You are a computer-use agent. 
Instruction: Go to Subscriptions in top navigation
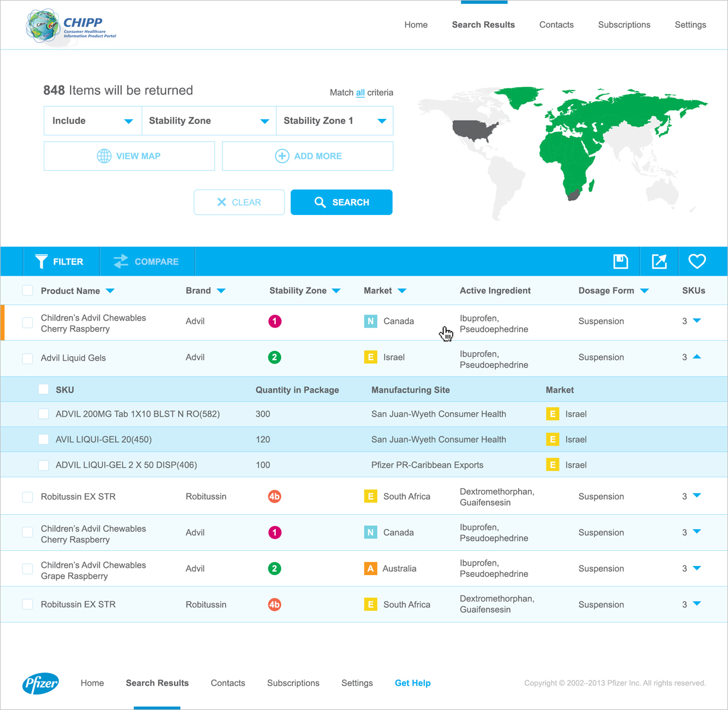coord(624,25)
